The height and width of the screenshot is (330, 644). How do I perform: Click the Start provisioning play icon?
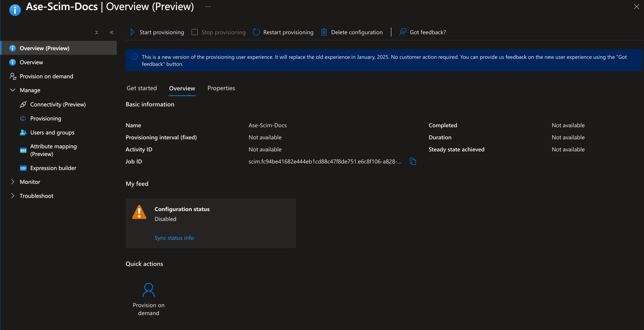tap(132, 32)
